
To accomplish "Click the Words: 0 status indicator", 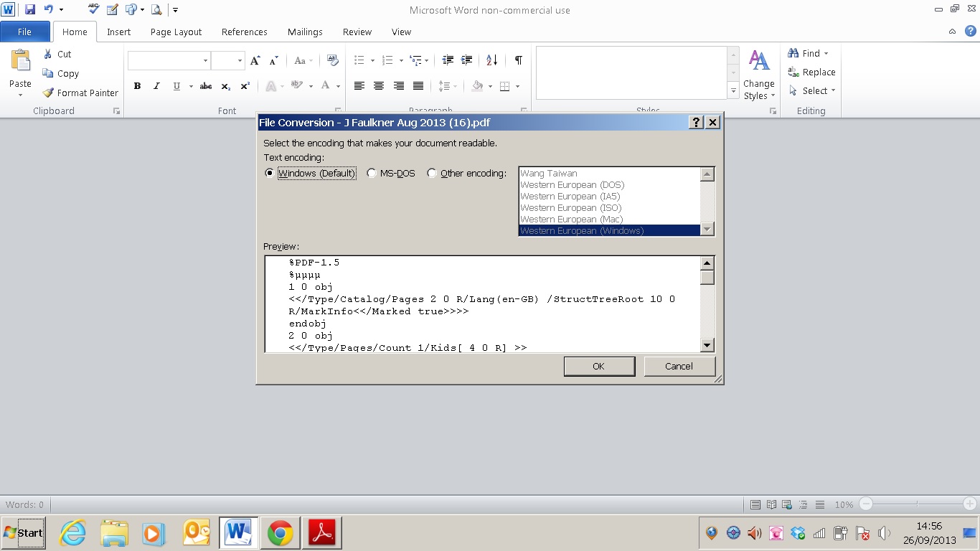I will [x=25, y=504].
